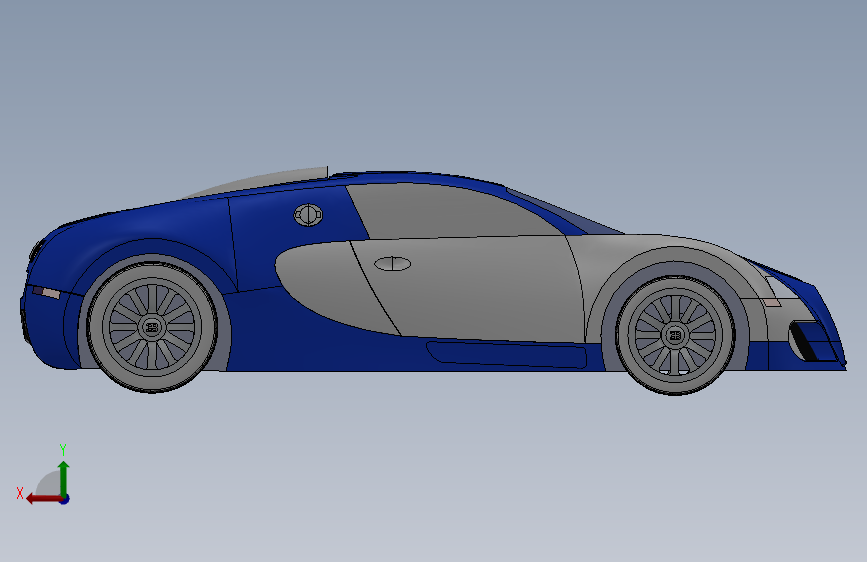This screenshot has height=562, width=867.
Task: Click the red X axis arrow of triad
Action: (43, 499)
